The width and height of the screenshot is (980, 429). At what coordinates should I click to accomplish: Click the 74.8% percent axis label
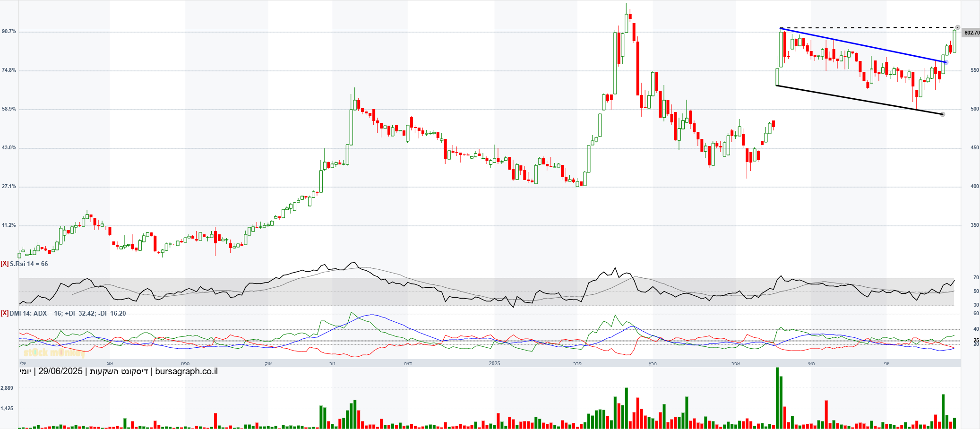coord(9,70)
